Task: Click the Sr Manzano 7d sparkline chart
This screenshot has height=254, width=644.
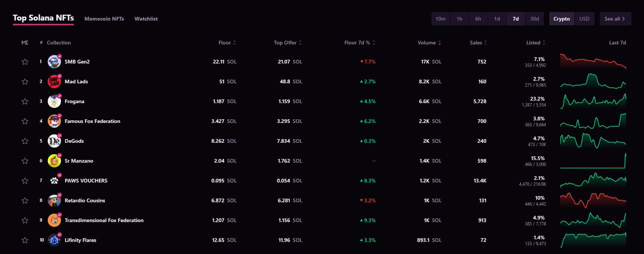Action: [593, 161]
